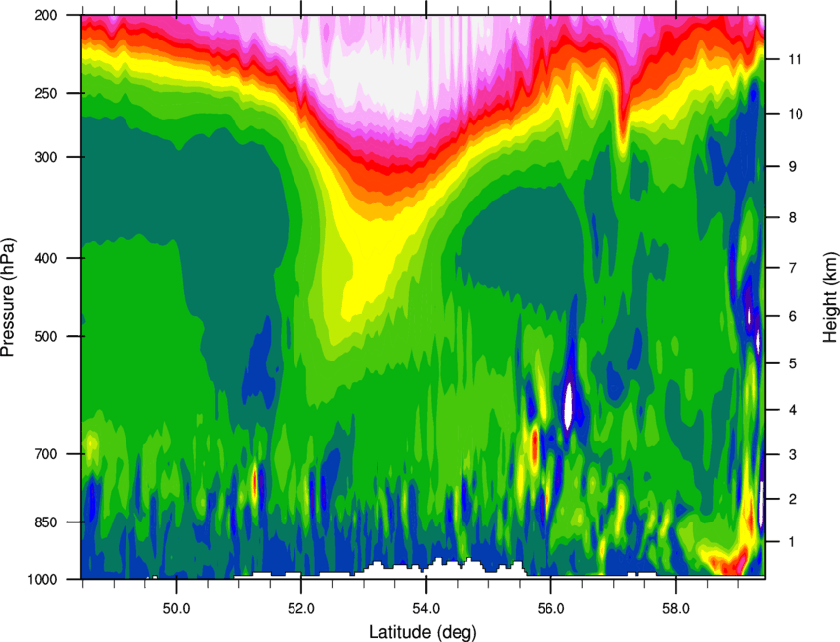Click the 1000 pressure tick label
The height and width of the screenshot is (642, 840).
(42, 579)
